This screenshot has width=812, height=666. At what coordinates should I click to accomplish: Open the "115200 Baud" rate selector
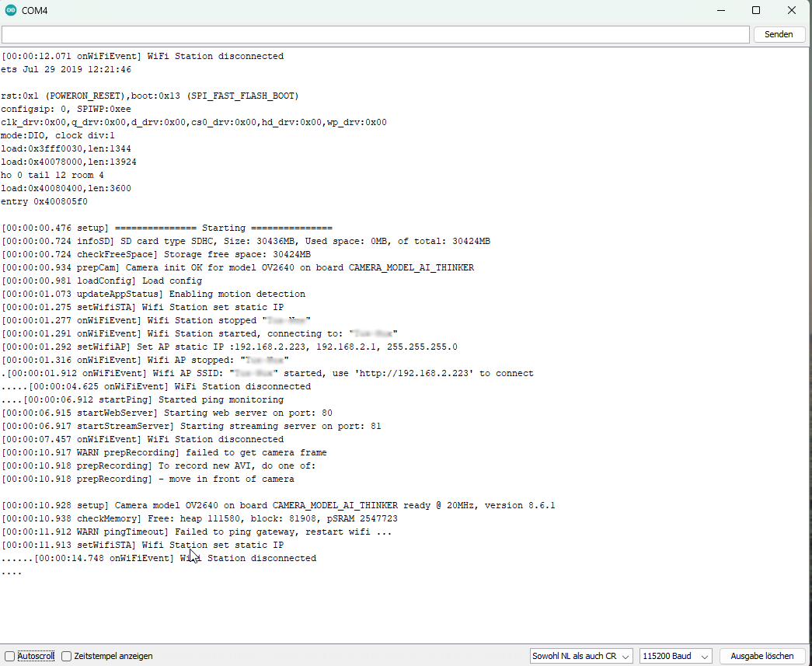675,655
